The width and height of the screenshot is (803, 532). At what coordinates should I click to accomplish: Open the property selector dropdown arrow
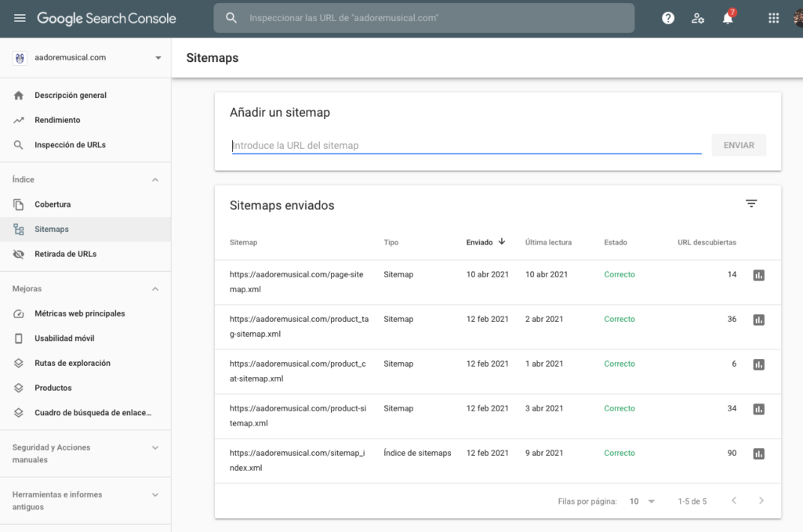click(158, 58)
